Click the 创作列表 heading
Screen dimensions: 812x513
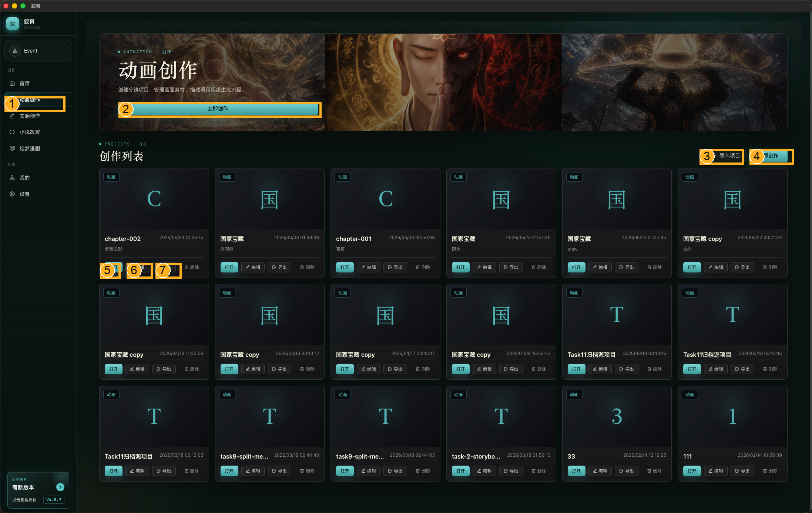coord(121,156)
